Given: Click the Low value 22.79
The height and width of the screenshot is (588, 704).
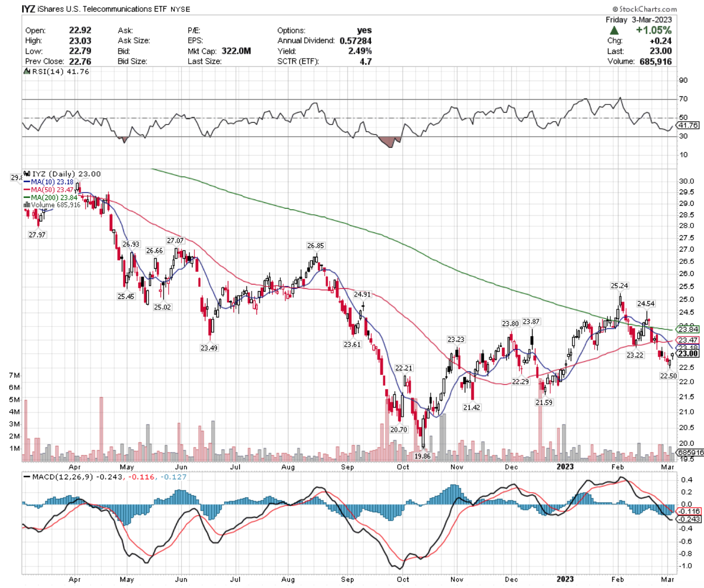Looking at the screenshot, I should point(80,51).
